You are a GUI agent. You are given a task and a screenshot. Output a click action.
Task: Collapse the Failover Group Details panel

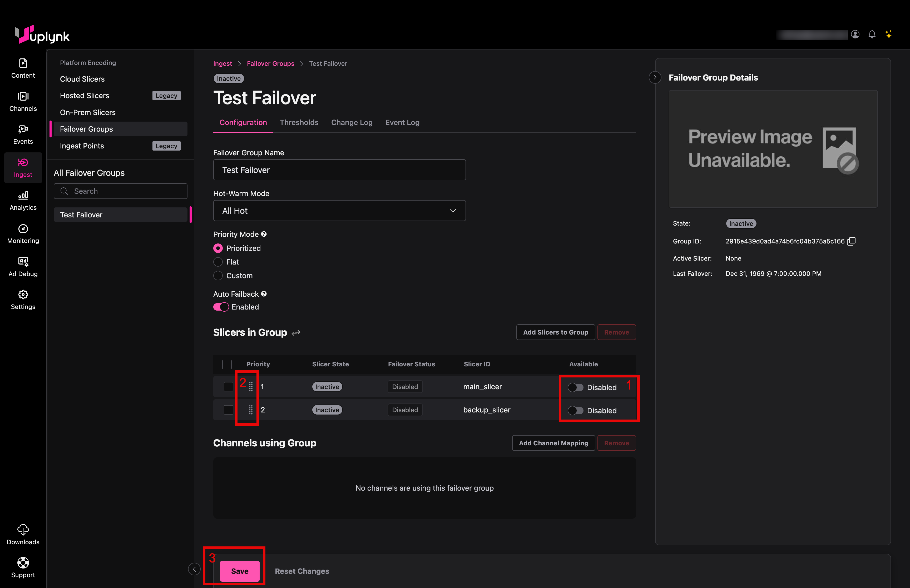pos(655,77)
